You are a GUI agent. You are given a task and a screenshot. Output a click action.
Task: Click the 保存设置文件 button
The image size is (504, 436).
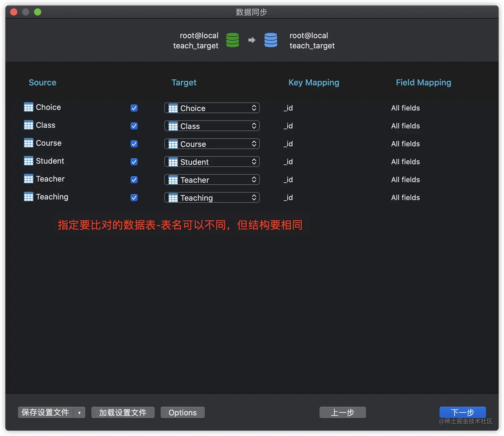pyautogui.click(x=45, y=413)
